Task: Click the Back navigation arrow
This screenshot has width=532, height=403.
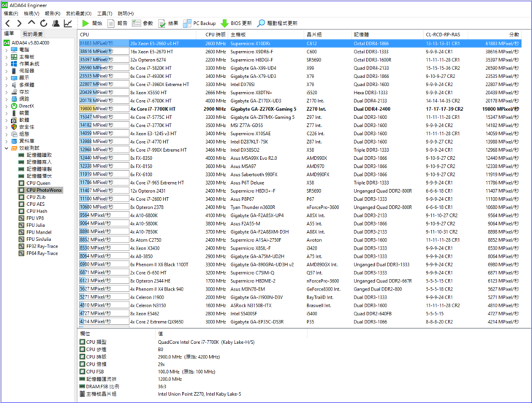Action: click(7, 23)
